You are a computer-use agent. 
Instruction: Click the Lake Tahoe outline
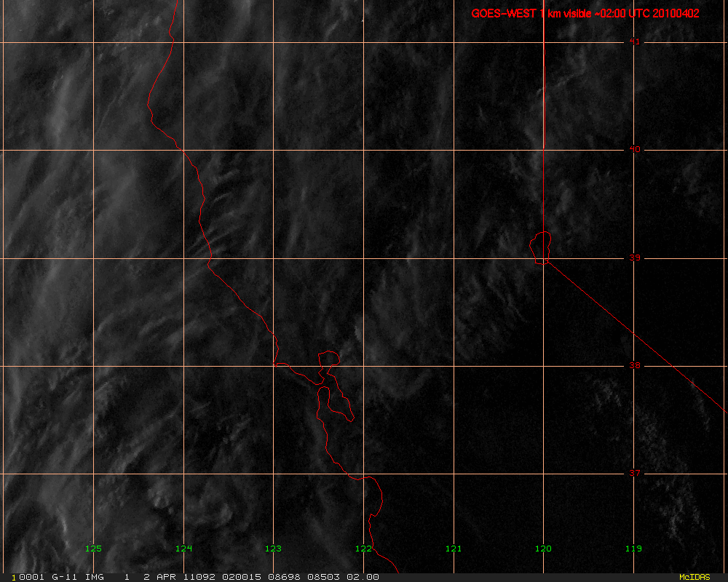(541, 248)
